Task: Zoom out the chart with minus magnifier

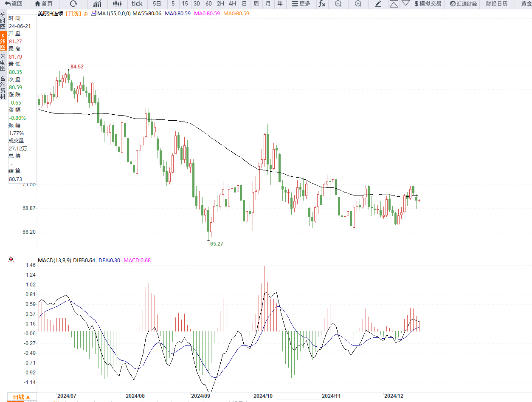Action: (x=338, y=4)
